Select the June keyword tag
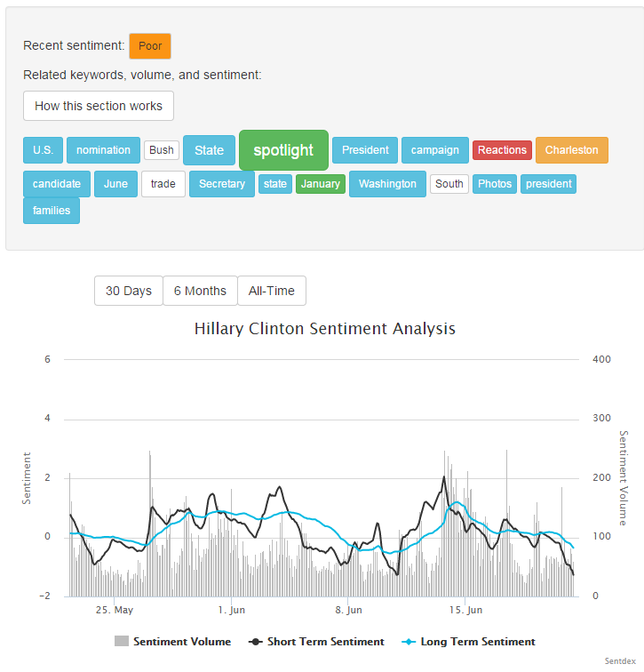The width and height of the screenshot is (644, 672). (115, 184)
